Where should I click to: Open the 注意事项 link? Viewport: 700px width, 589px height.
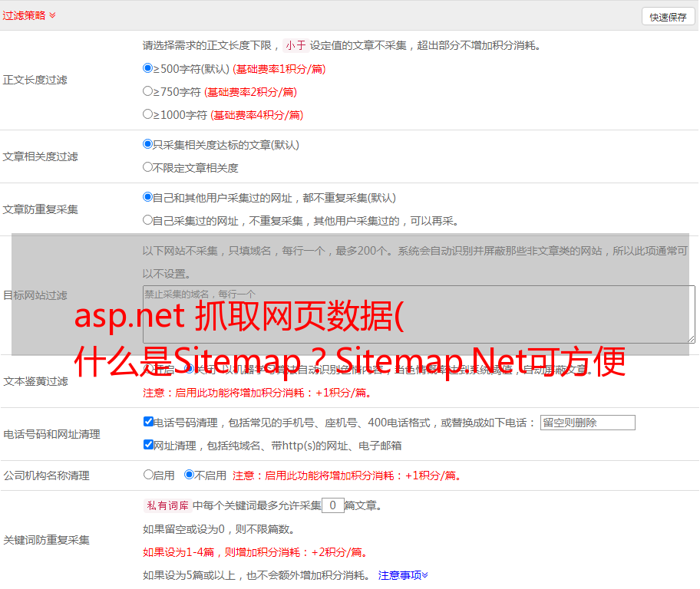tap(403, 575)
